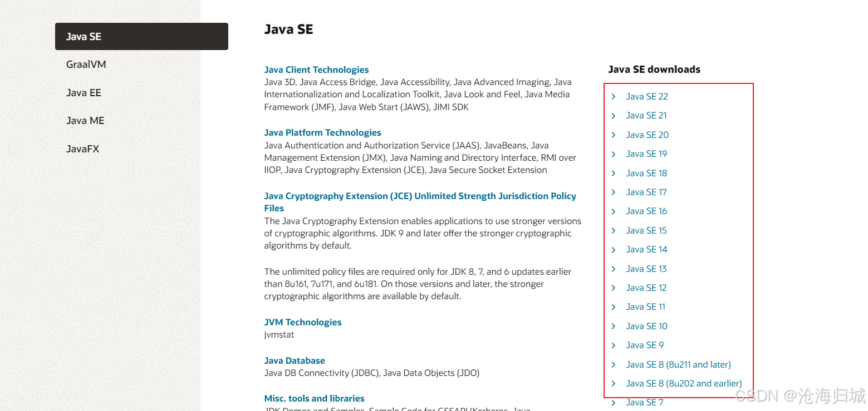Viewport: 868px width, 411px height.
Task: Click the chevron beside Java SE 15
Action: pos(614,230)
